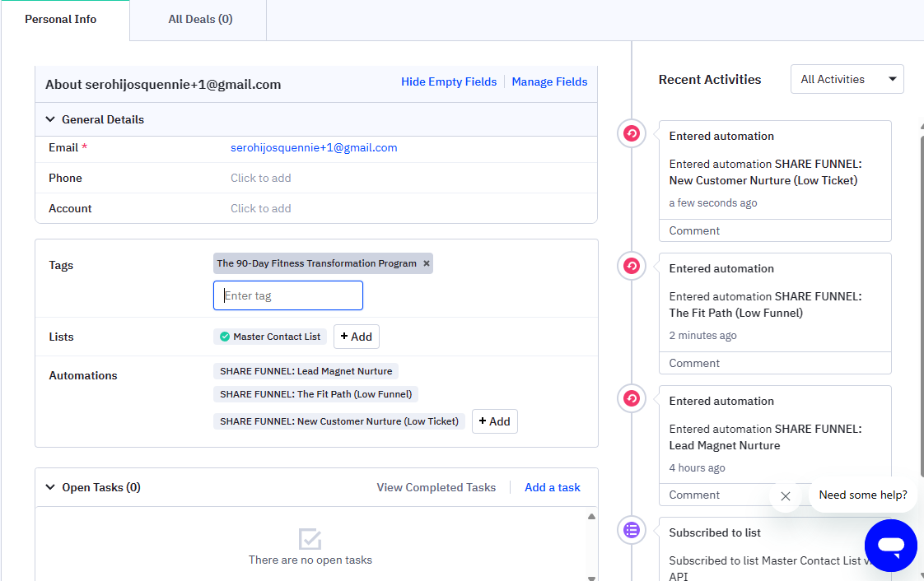Click the Subscribed to list activity icon

(632, 530)
